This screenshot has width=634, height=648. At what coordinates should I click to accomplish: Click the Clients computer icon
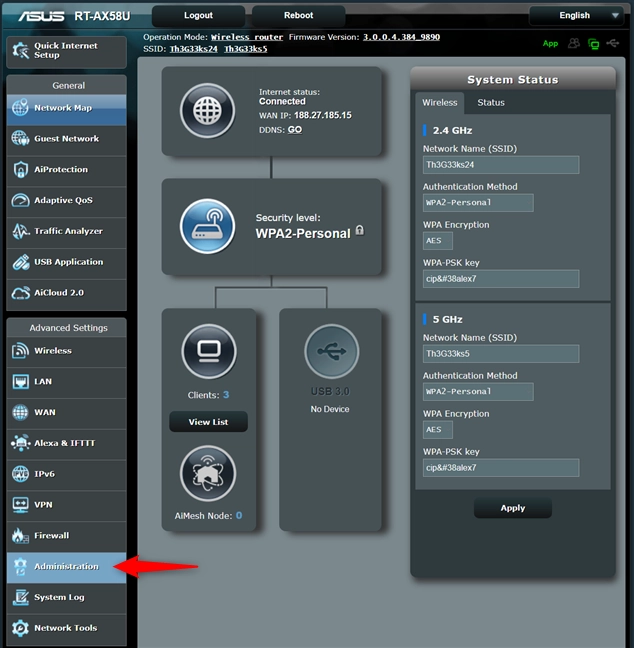(209, 351)
